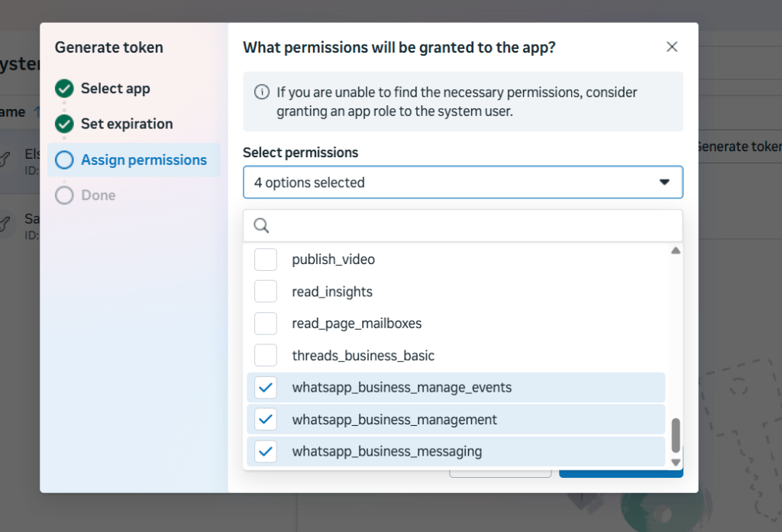This screenshot has width=782, height=532.
Task: Select the Done step in the wizard
Action: pos(95,195)
